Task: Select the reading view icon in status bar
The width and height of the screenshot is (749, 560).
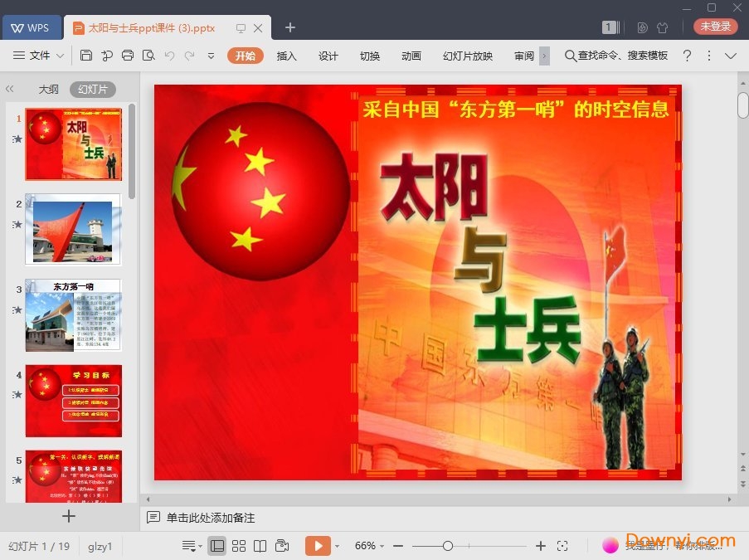Action: [x=260, y=546]
